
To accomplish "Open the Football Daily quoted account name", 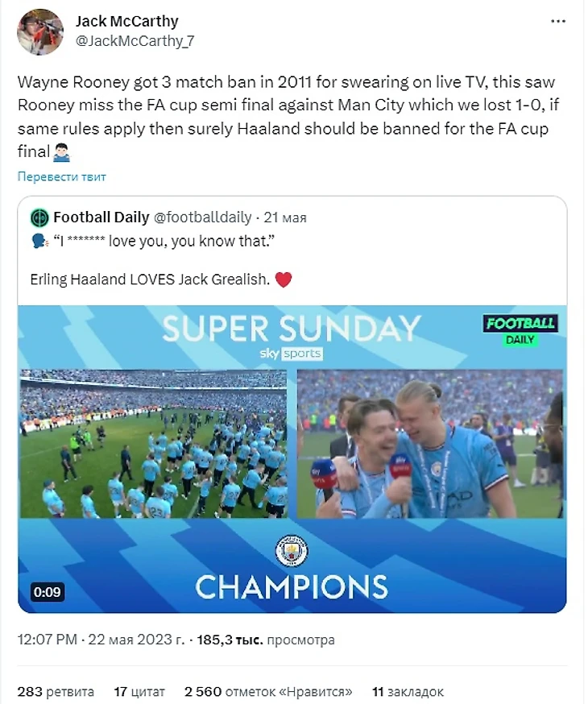I will point(101,217).
